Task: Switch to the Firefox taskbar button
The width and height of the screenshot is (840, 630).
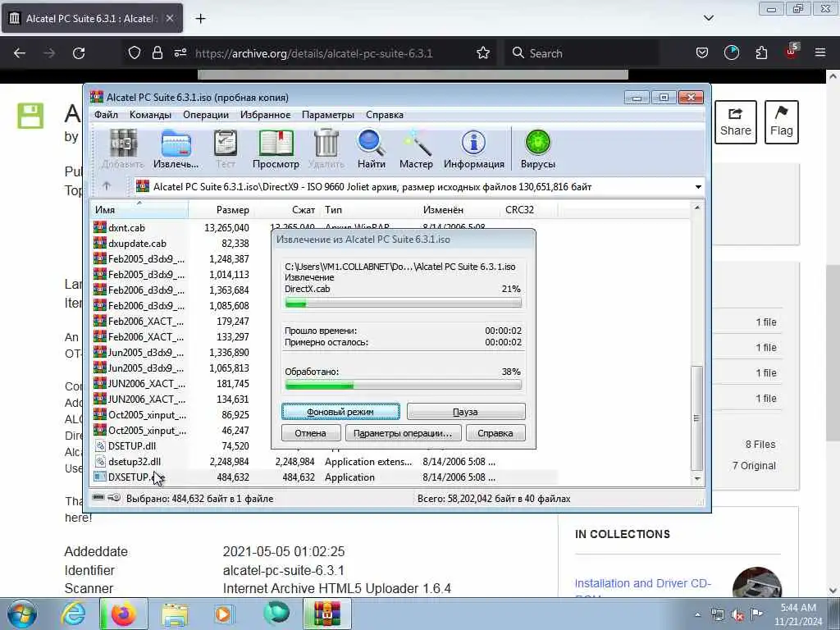Action: [x=123, y=614]
